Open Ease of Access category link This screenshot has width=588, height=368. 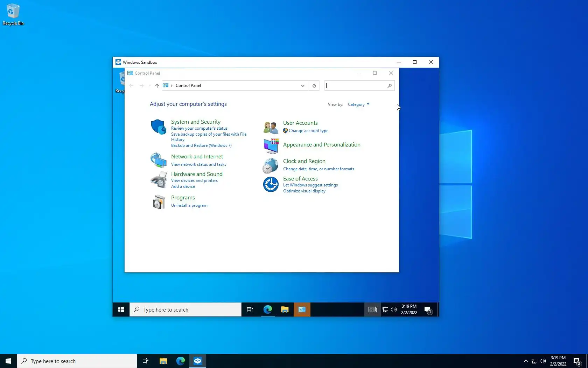(300, 179)
